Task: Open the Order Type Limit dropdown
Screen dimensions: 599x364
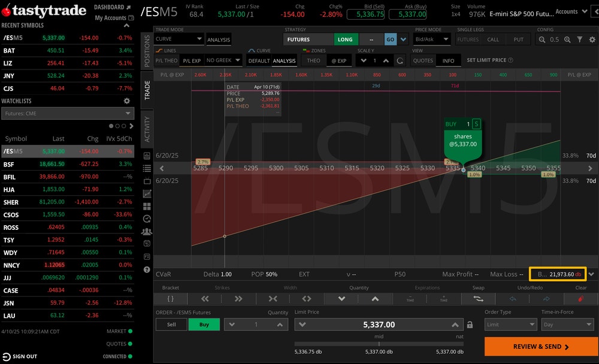Action: point(510,324)
